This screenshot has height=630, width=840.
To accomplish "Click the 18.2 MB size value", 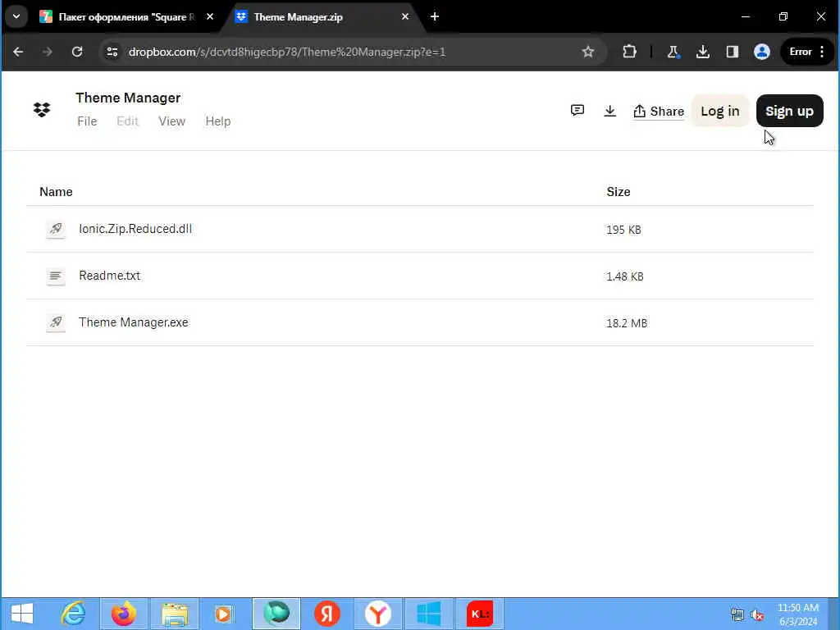I will pyautogui.click(x=627, y=323).
